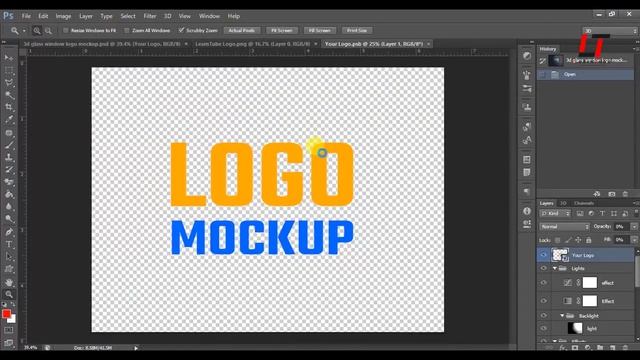Open the Image menu

63,16
